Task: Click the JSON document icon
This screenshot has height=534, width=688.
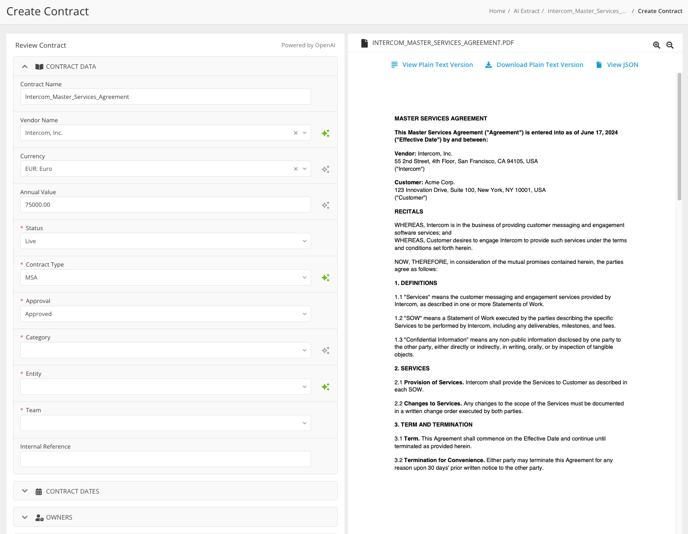Action: (598, 65)
